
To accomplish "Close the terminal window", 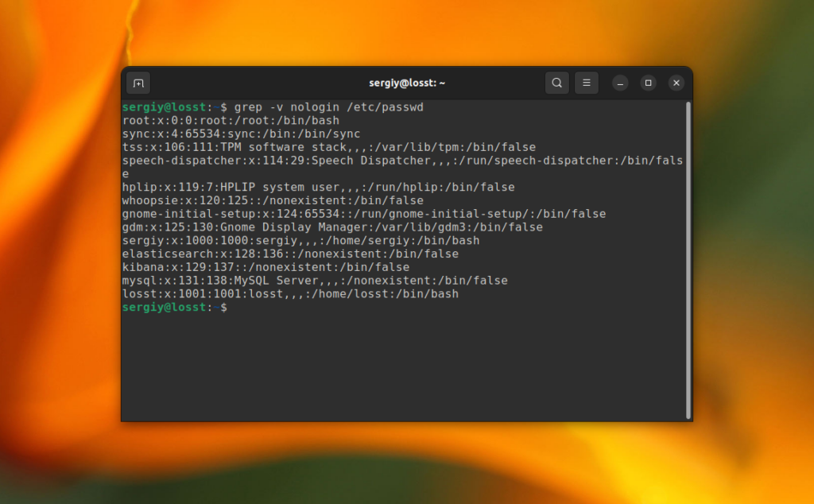I will (x=676, y=83).
